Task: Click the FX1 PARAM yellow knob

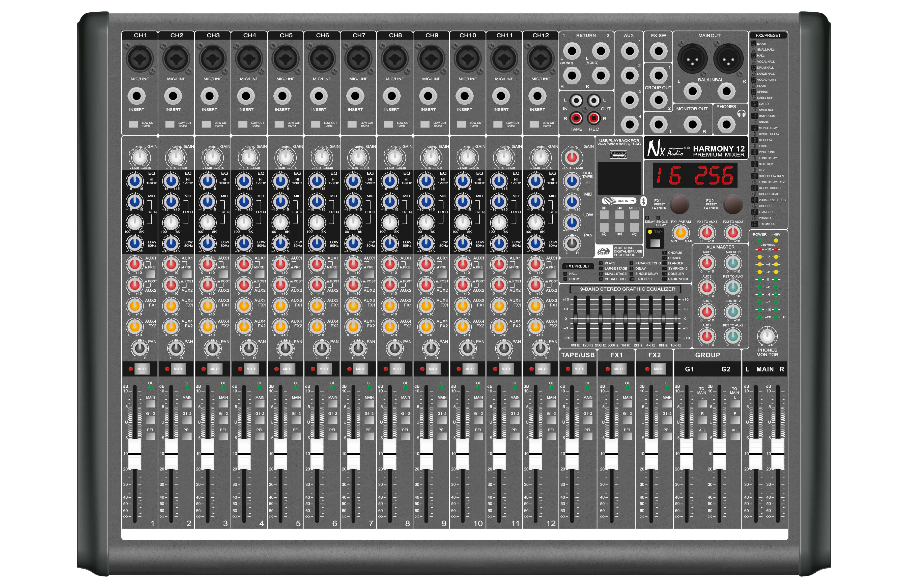Action: coord(680,232)
